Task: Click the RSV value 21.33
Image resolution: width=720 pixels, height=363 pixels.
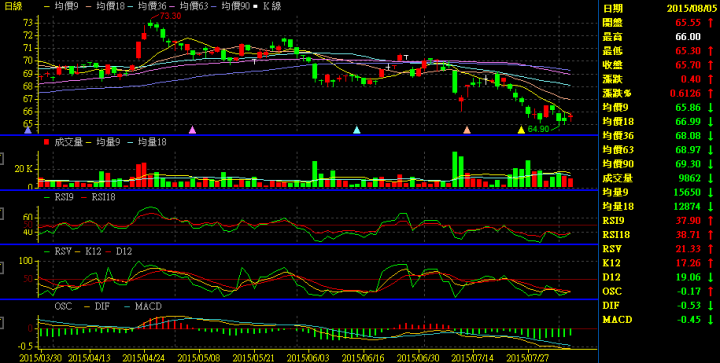Action: pyautogui.click(x=688, y=249)
